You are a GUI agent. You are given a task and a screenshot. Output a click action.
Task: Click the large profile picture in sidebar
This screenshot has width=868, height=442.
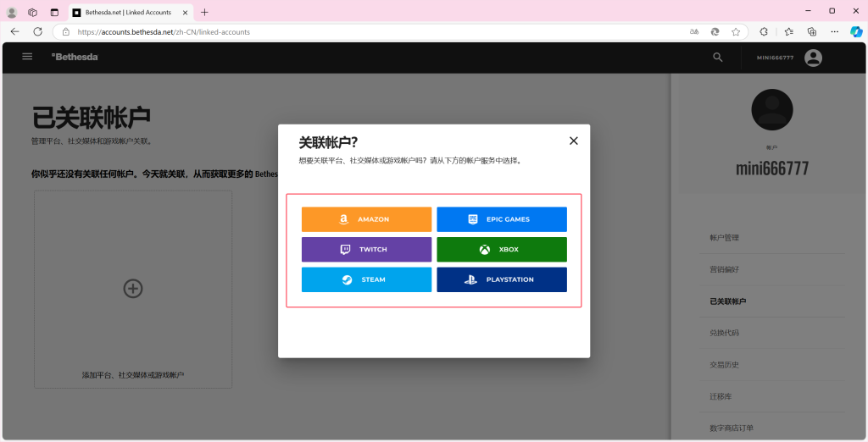tap(772, 109)
